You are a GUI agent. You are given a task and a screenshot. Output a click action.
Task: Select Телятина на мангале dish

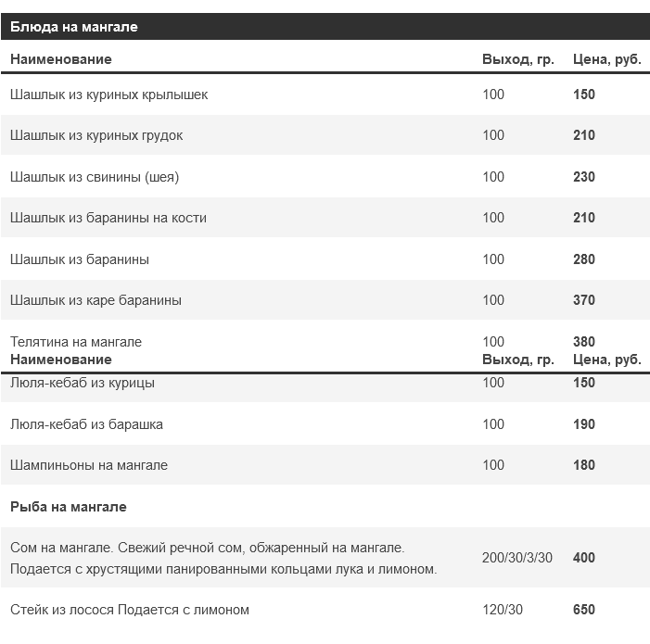click(x=76, y=342)
